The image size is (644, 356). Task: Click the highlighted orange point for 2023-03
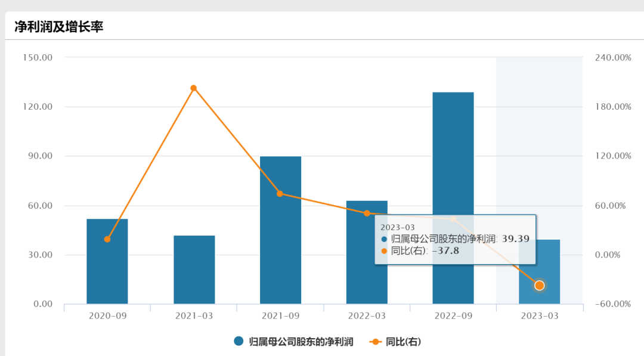(539, 286)
